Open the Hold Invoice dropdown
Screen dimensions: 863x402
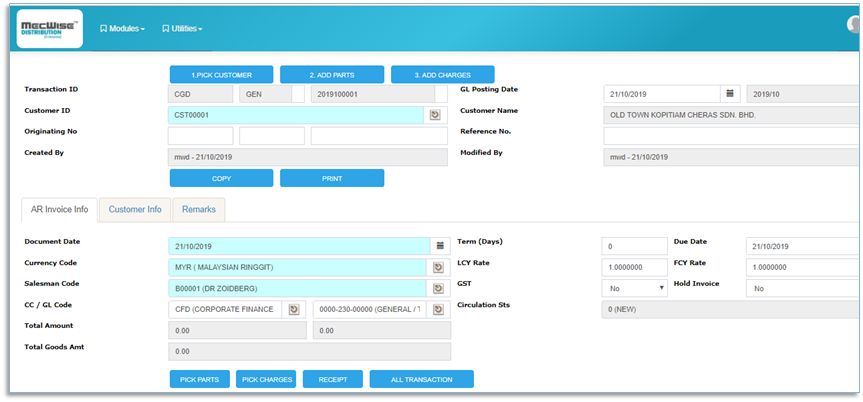pos(804,289)
